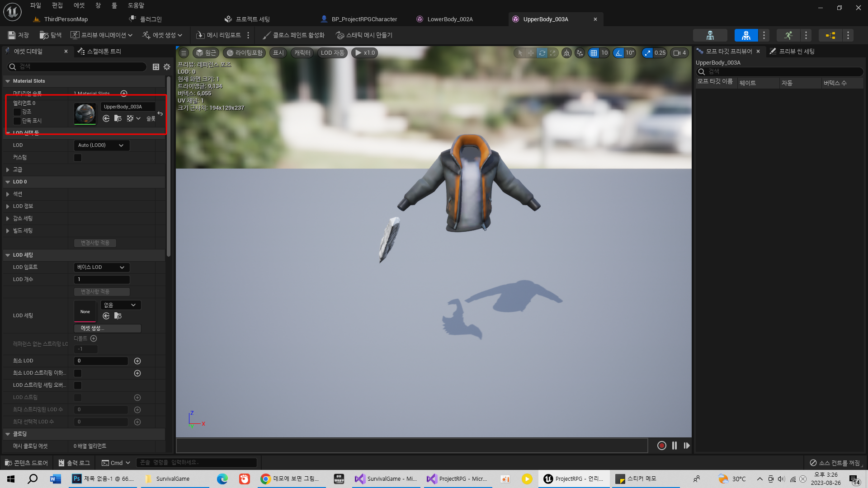Toggle grid snapping in viewport

pyautogui.click(x=594, y=53)
